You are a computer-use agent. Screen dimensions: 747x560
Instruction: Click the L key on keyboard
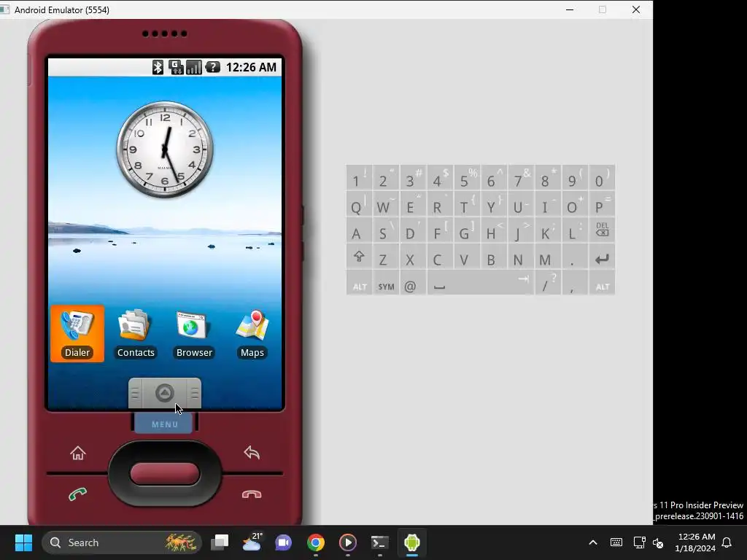(x=575, y=230)
